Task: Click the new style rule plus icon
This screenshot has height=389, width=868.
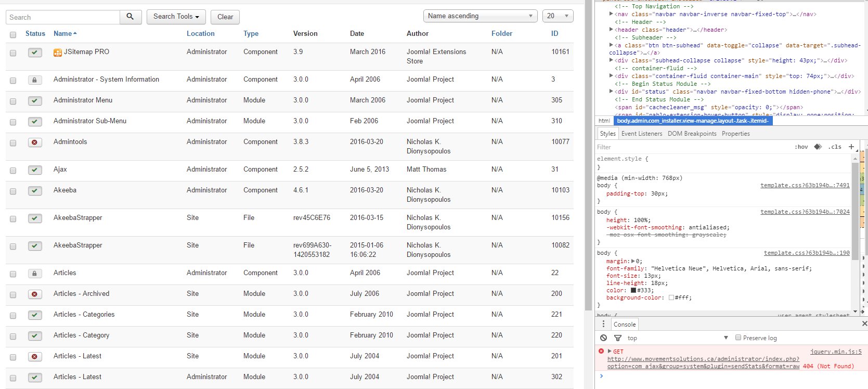Action: point(851,147)
